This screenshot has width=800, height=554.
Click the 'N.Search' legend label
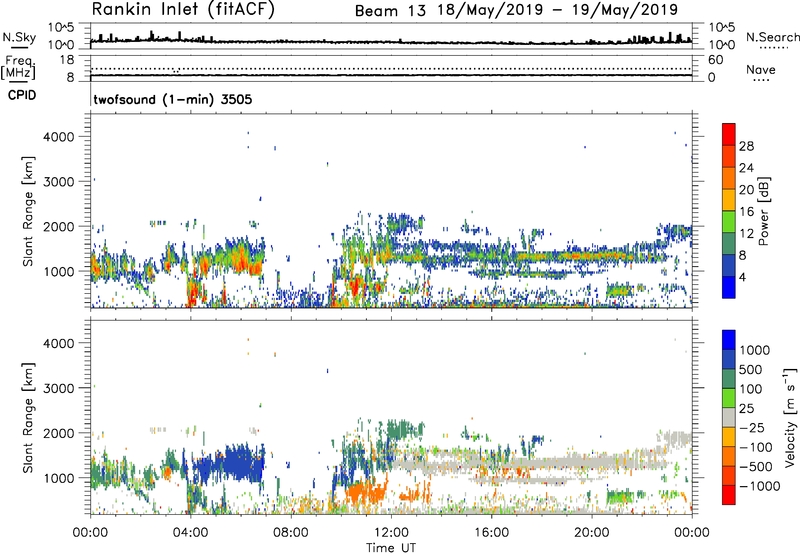coord(772,37)
